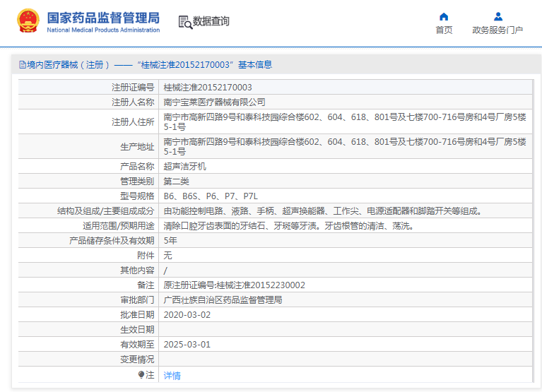Screen dimensions: 542x392
Task: Click management class 第二类
Action: pos(176,182)
